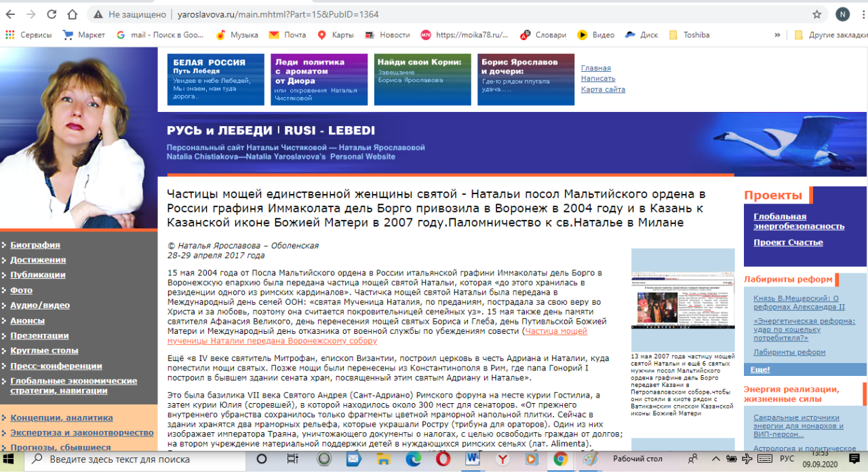This screenshot has height=473, width=868.
Task: Click the Белая Россия banner tile
Action: (x=216, y=79)
